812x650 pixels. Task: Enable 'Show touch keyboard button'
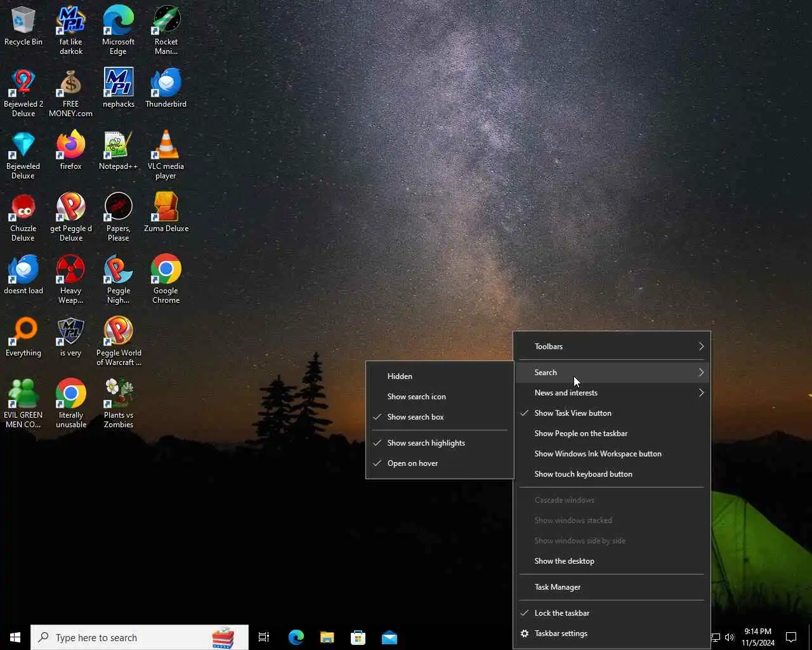[612, 474]
